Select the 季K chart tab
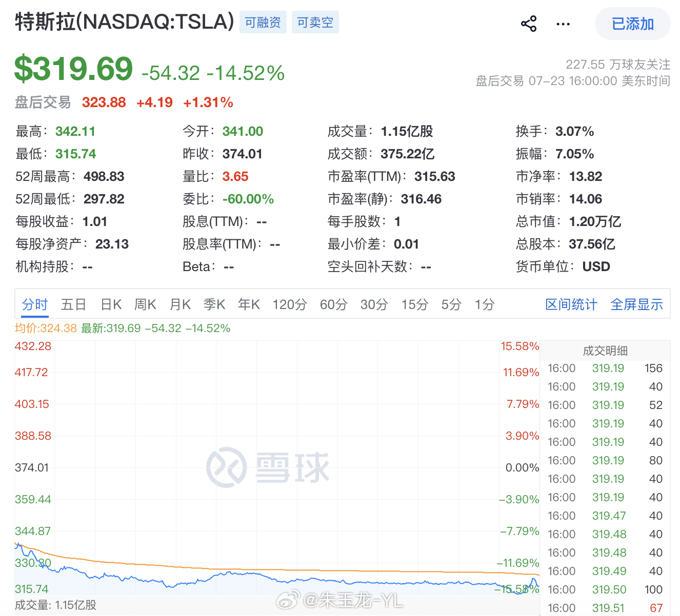 (x=214, y=304)
